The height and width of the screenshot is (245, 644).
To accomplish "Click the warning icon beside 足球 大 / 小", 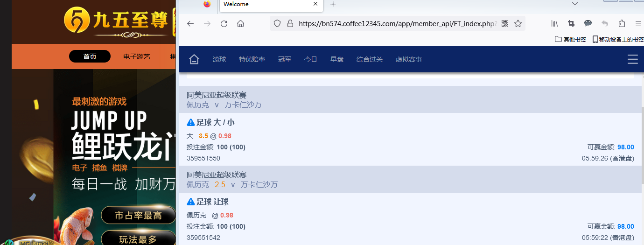I will coord(190,122).
